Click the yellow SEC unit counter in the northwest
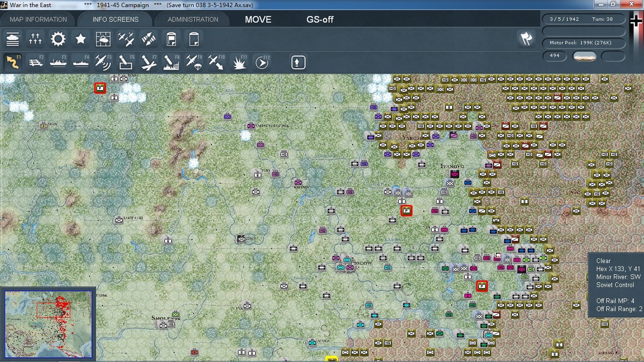This screenshot has height=362, width=644. pos(43,125)
